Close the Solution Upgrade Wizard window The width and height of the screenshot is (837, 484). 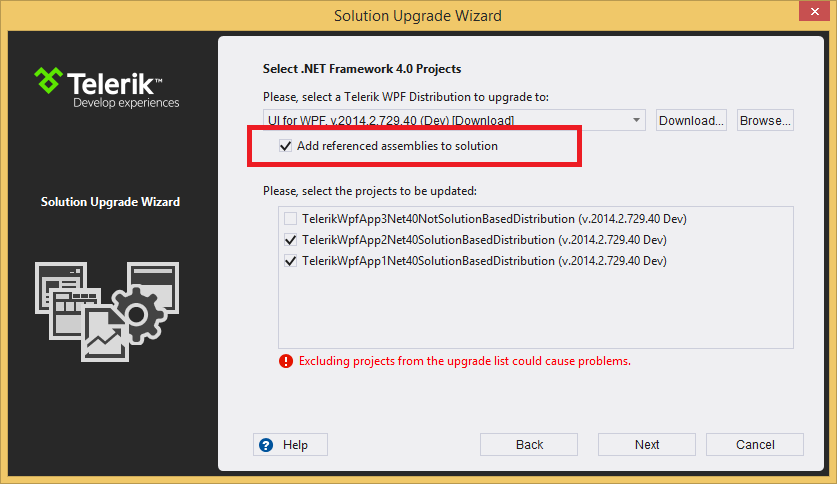pyautogui.click(x=814, y=11)
